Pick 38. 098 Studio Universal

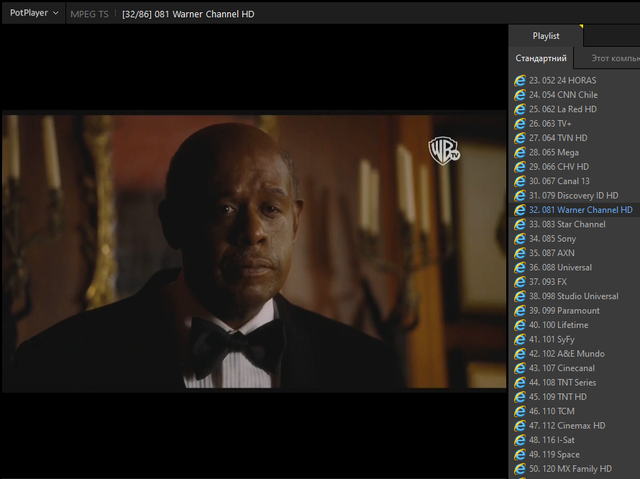[574, 296]
